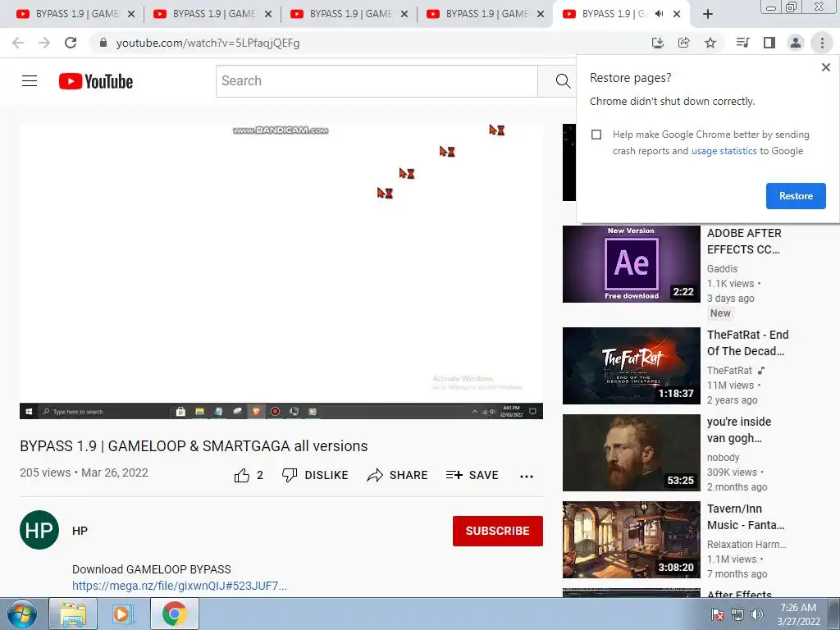
Task: Open the volume speaker tray icon
Action: tap(757, 614)
